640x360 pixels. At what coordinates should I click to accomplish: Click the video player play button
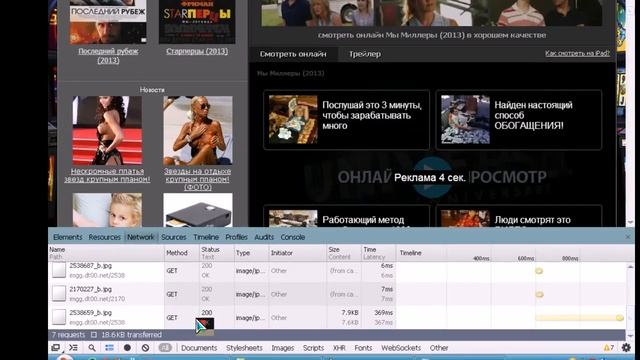pos(432,178)
